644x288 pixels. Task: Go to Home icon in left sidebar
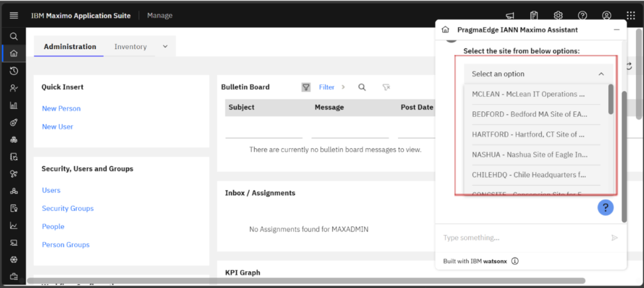[x=14, y=53]
